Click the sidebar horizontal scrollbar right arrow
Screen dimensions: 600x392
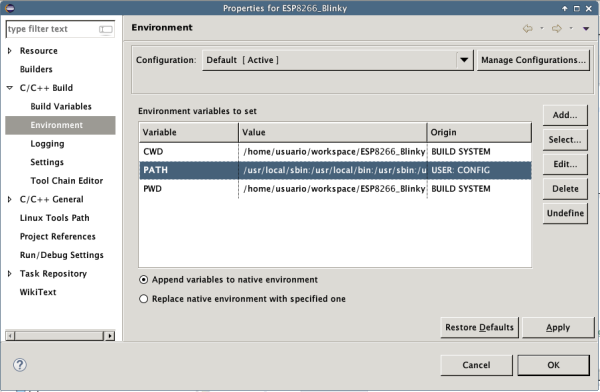[110, 336]
